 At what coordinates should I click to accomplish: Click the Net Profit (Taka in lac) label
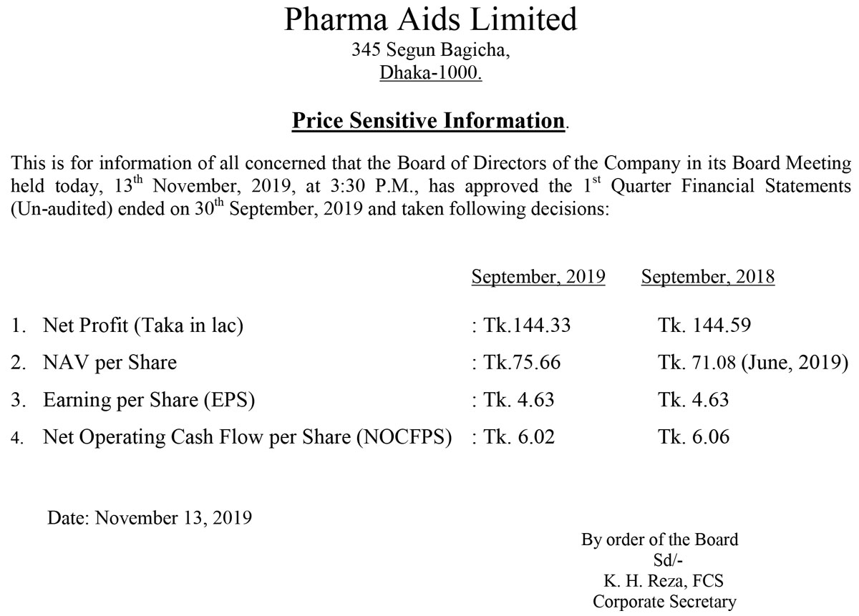[x=143, y=326]
